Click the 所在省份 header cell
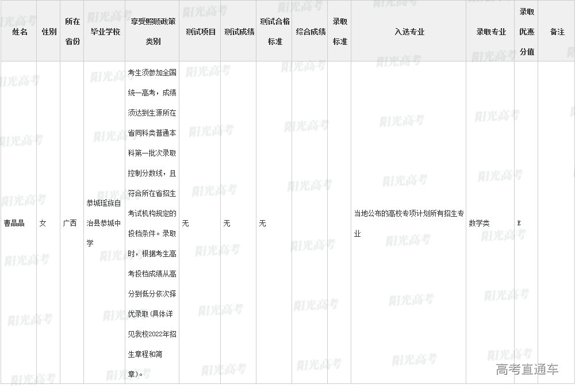This screenshot has width=575, height=392. click(72, 32)
